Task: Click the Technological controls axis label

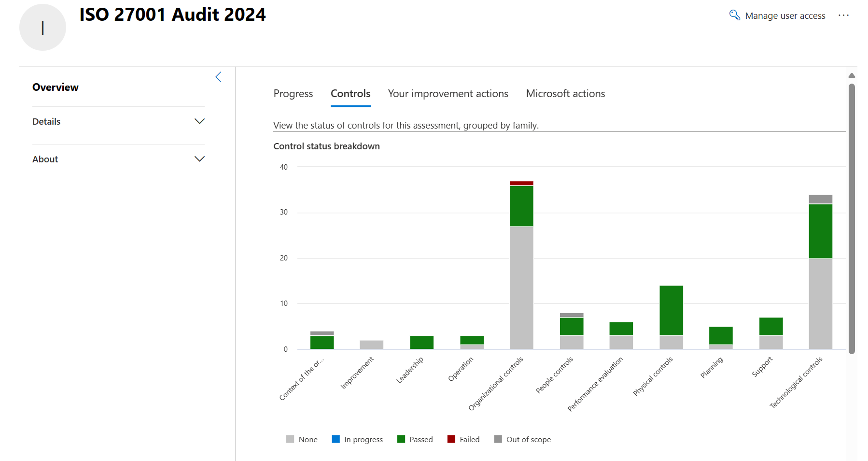Action: [796, 383]
